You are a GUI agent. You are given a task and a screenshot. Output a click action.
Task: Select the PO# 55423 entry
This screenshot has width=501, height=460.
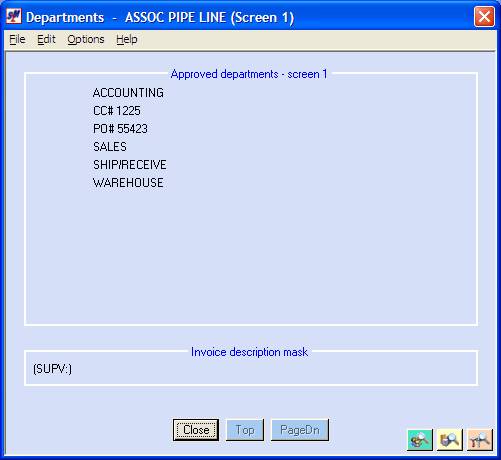click(120, 129)
